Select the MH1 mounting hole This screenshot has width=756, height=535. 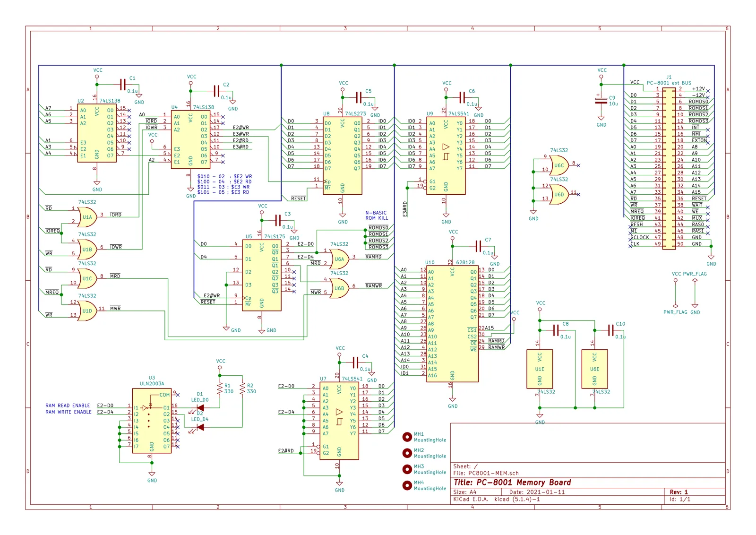tap(407, 437)
